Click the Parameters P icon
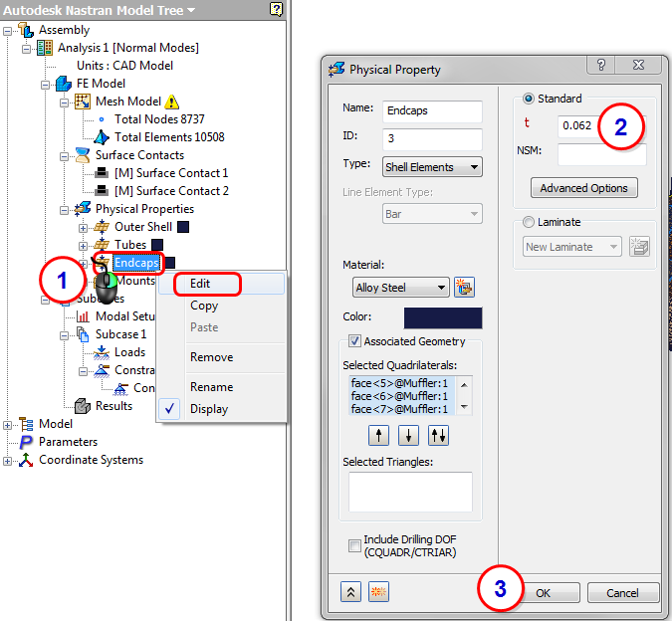This screenshot has height=621, width=672. [26, 442]
